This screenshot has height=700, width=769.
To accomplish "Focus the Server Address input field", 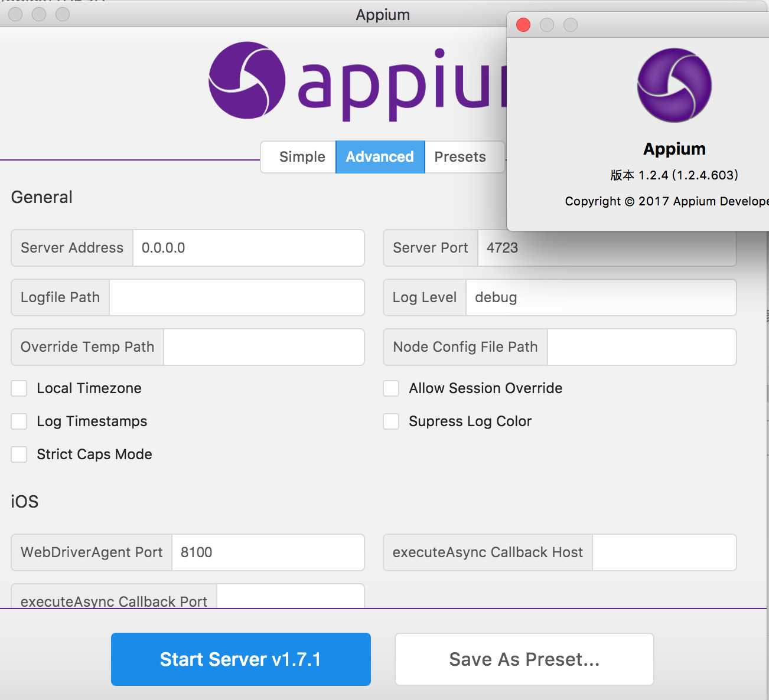I will tap(248, 248).
